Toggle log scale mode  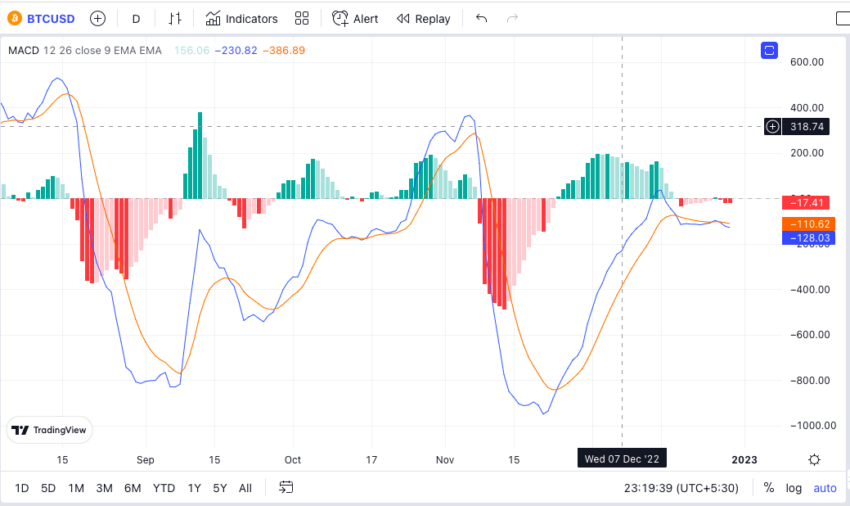794,488
